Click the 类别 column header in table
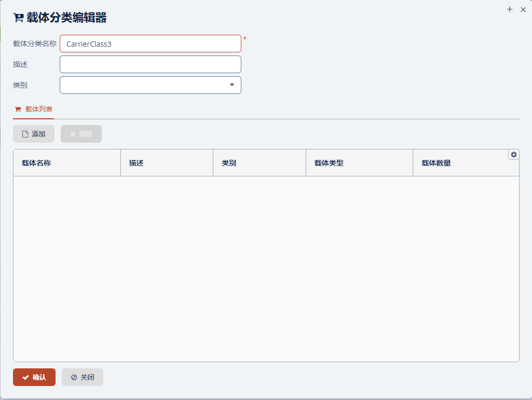 (229, 163)
